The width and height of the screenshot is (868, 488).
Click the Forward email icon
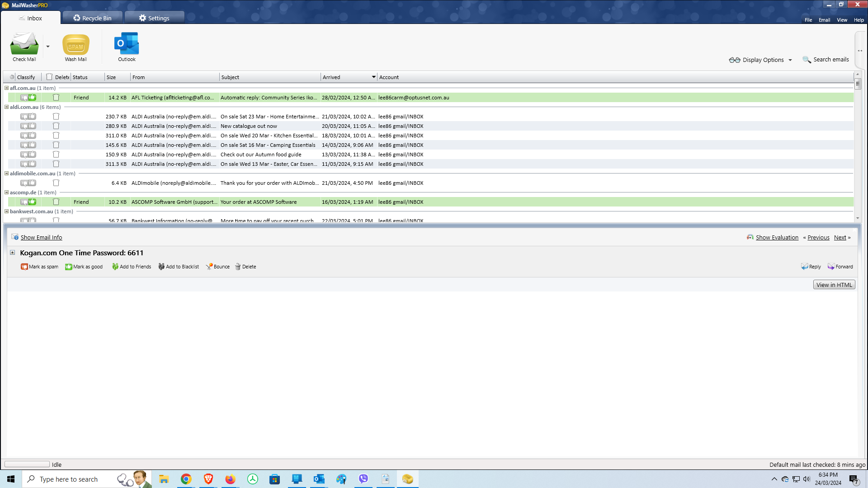point(831,267)
